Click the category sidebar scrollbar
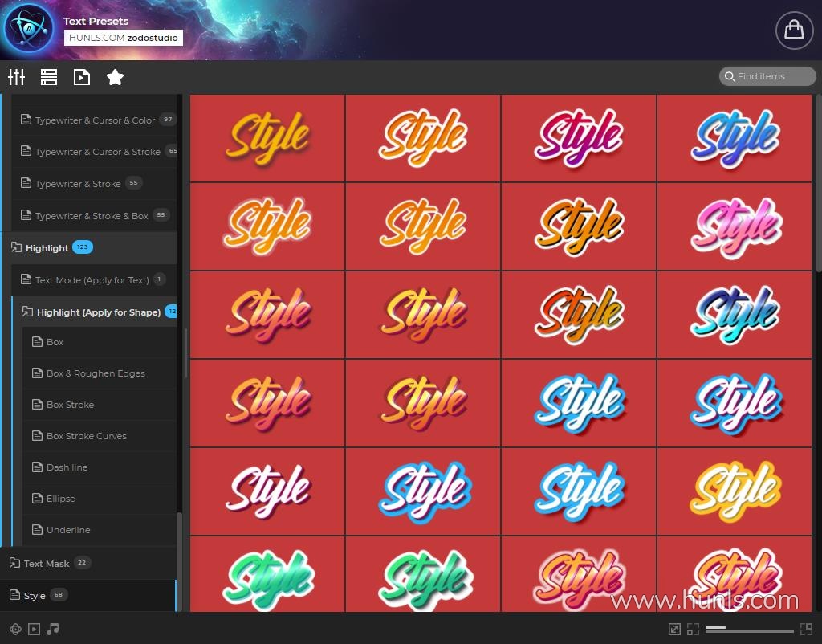Screen dimensions: 822x644 [x=179, y=561]
